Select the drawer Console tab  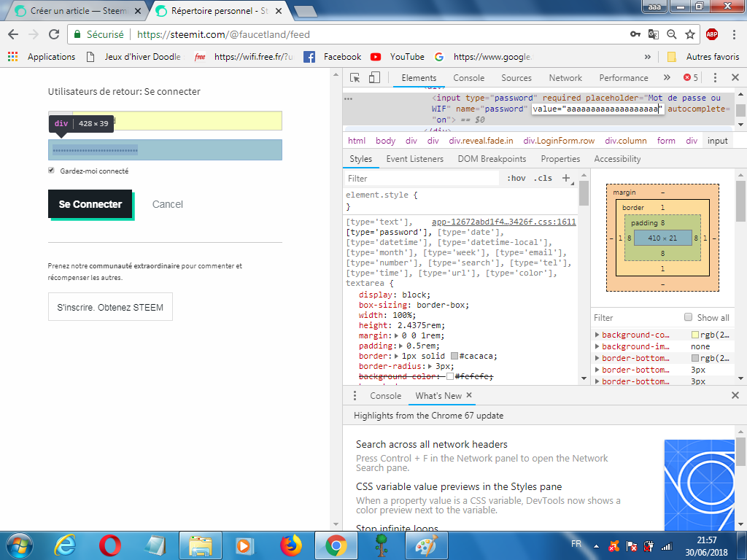click(x=385, y=396)
